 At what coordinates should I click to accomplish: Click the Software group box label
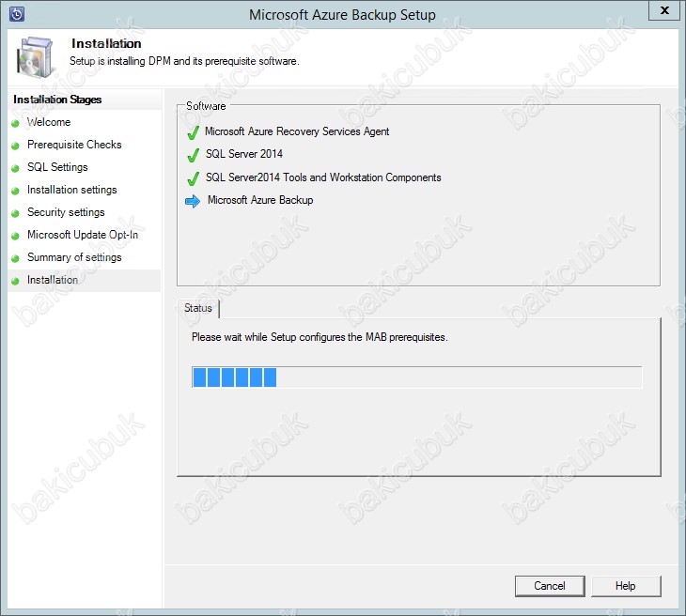(206, 106)
